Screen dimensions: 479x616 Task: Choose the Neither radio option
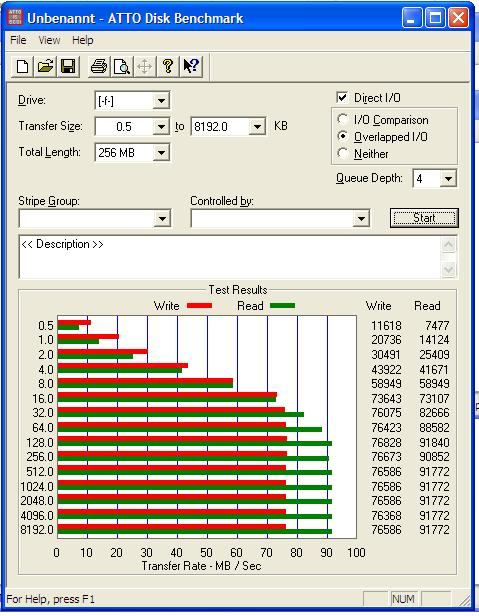[x=343, y=153]
